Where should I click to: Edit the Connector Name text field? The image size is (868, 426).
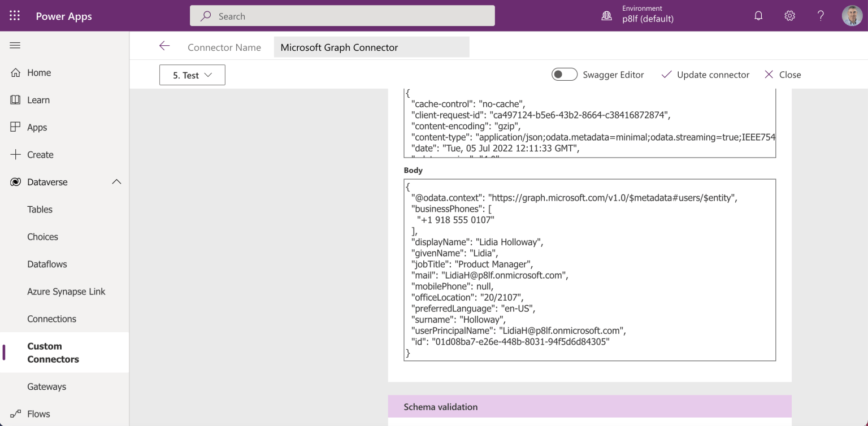(x=371, y=47)
